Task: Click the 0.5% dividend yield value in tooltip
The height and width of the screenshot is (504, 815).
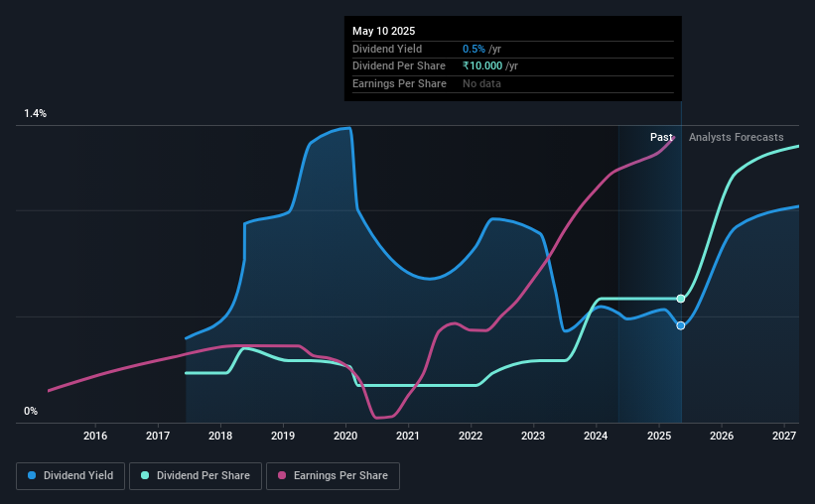Action: tap(474, 49)
